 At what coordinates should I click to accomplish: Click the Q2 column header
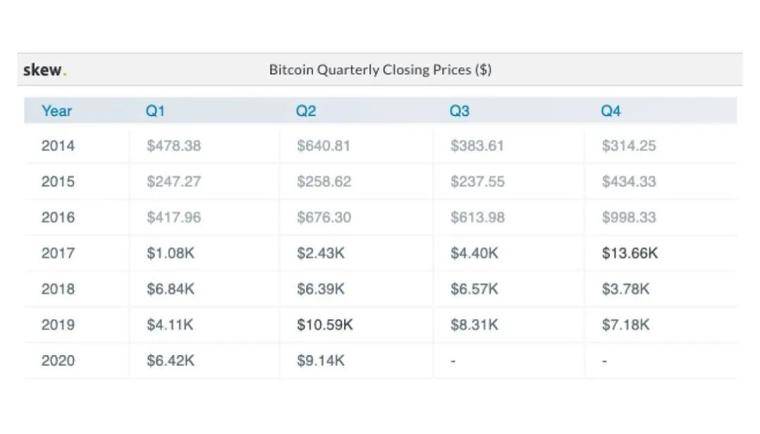[x=306, y=111]
